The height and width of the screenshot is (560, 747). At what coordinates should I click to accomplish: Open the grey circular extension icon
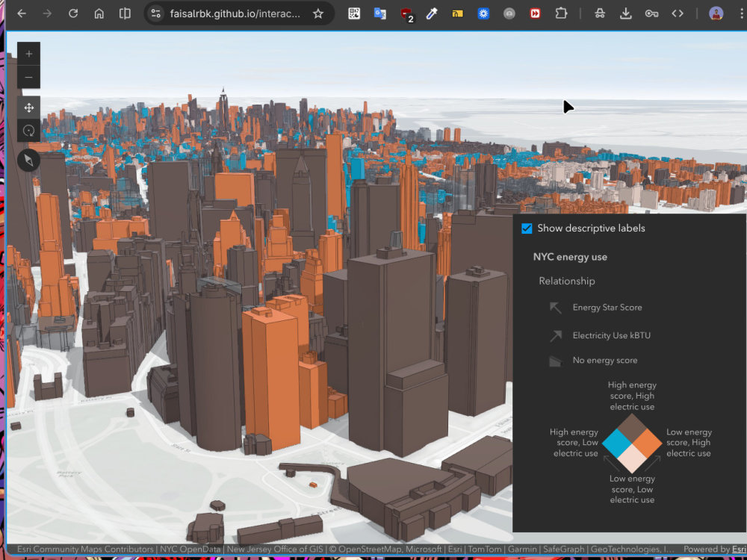tap(509, 13)
